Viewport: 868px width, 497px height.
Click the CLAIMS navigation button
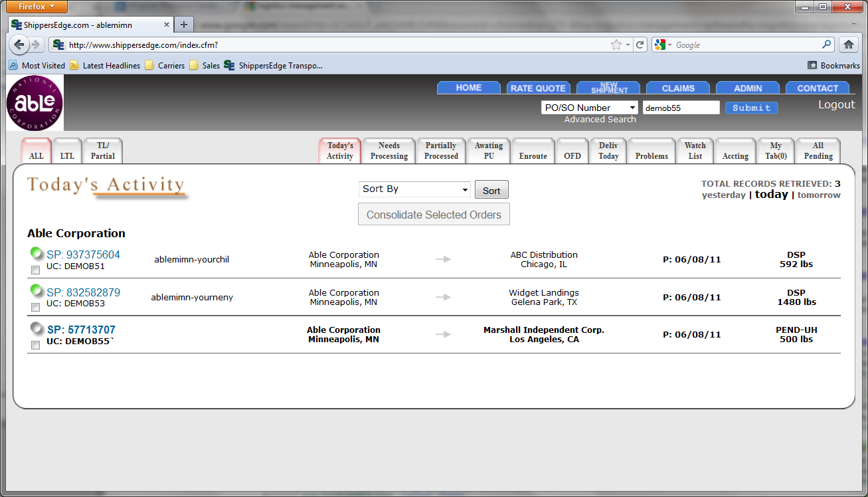[x=678, y=88]
